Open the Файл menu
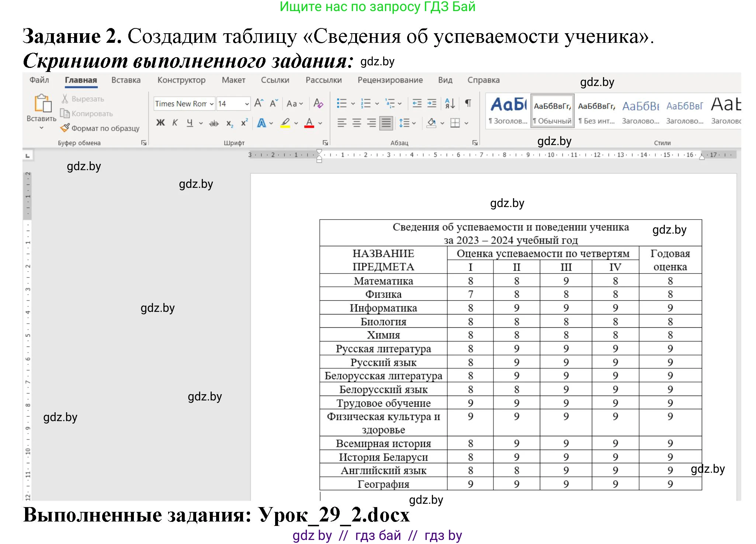Image resolution: width=756 pixels, height=544 pixels. click(x=39, y=80)
